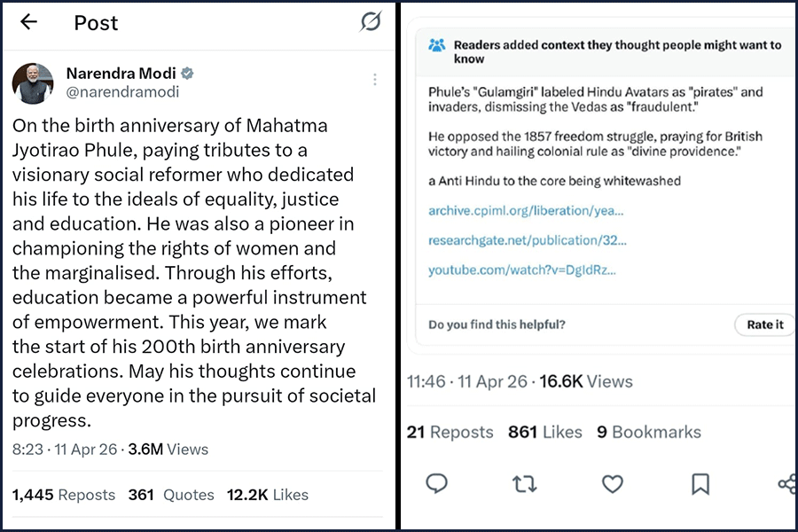View the 361 Quotes list
This screenshot has width=798, height=532.
click(x=171, y=495)
